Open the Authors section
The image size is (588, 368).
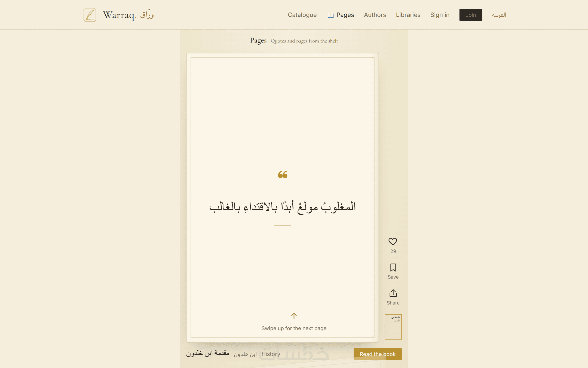pyautogui.click(x=375, y=15)
